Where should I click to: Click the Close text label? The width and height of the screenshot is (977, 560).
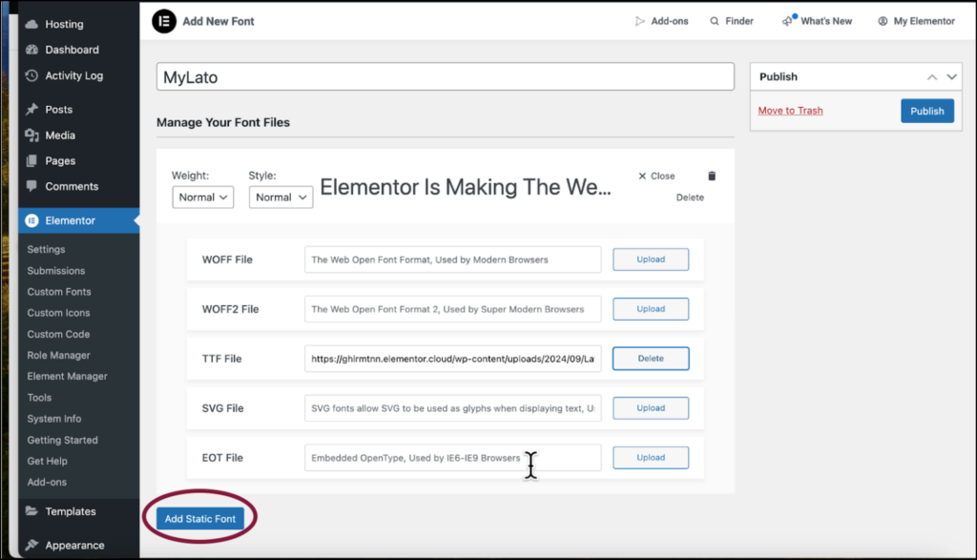(x=662, y=176)
